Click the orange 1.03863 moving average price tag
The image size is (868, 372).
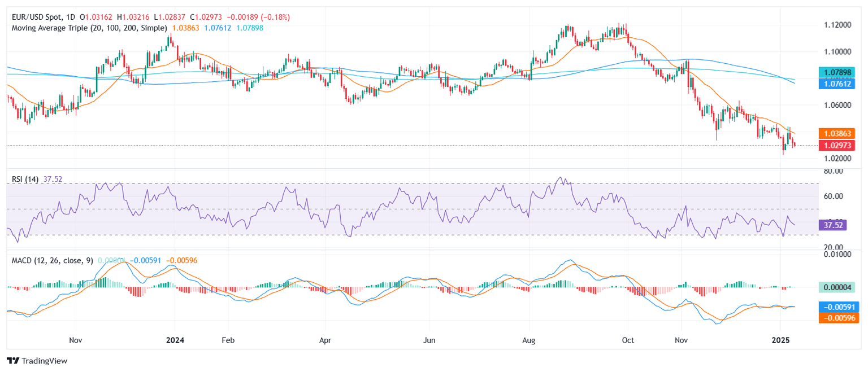coord(837,134)
